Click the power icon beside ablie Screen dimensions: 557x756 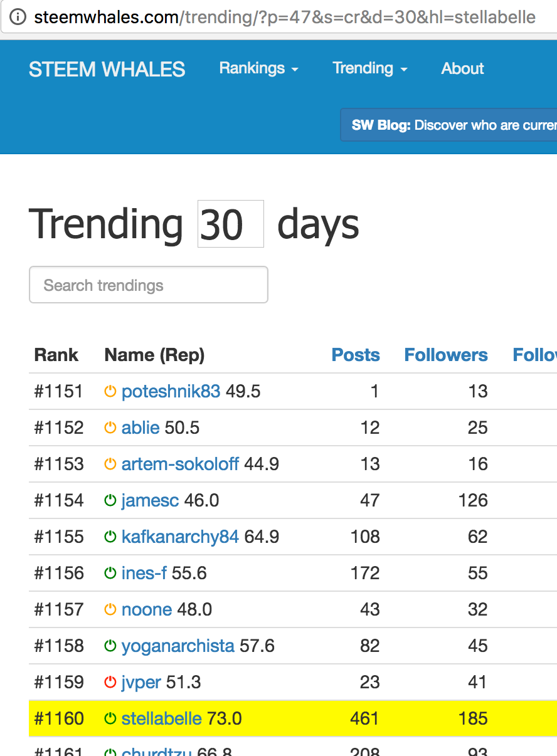click(x=110, y=428)
